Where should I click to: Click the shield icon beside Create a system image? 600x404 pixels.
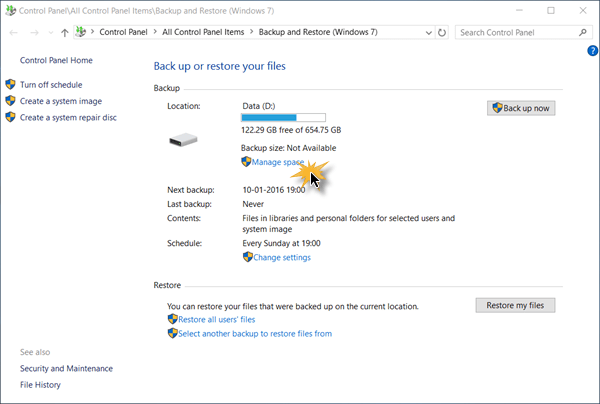[x=11, y=101]
